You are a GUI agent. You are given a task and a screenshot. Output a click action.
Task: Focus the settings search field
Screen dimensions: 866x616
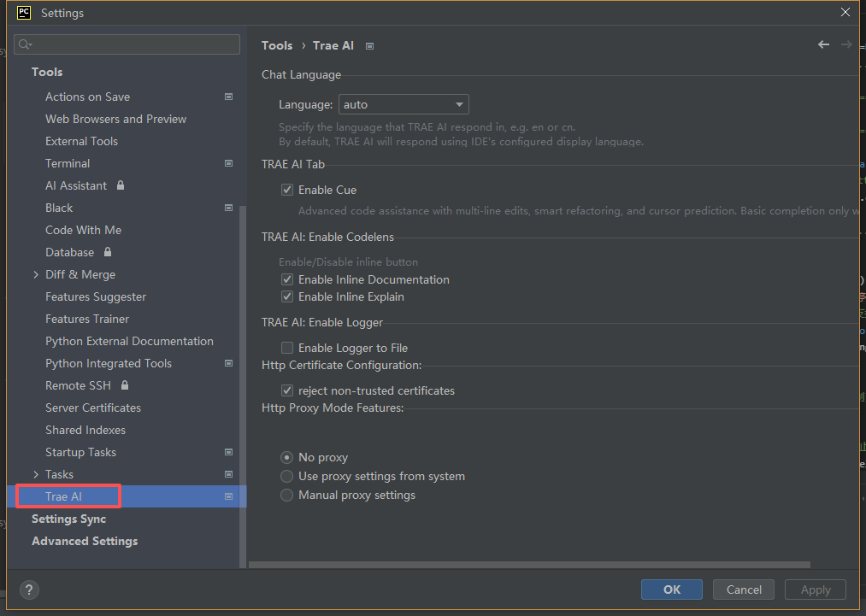[x=127, y=44]
